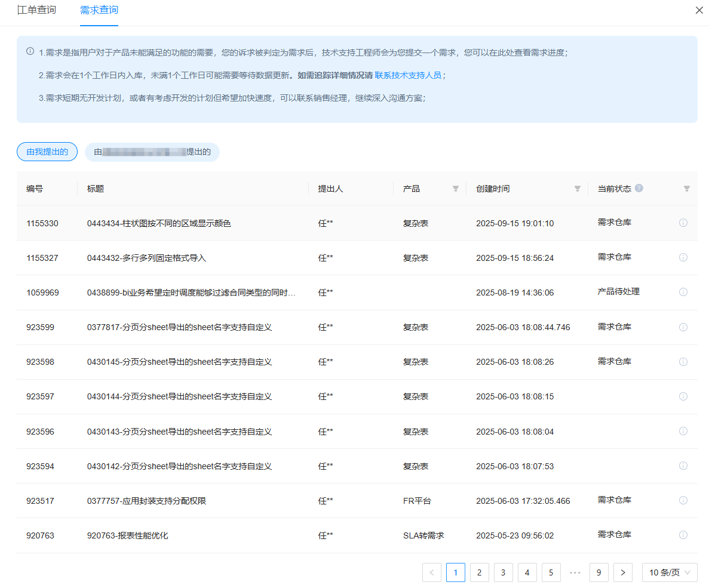
Task: Go to the next page arrow
Action: pyautogui.click(x=623, y=572)
